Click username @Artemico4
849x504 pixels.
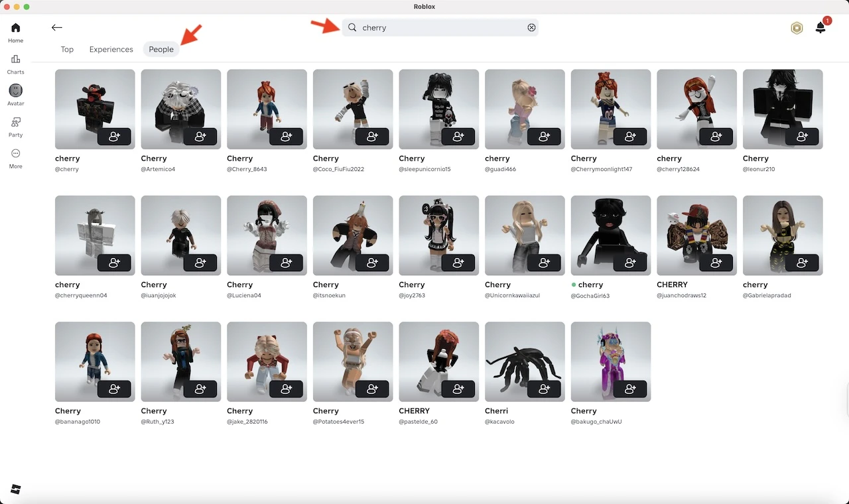[158, 169]
